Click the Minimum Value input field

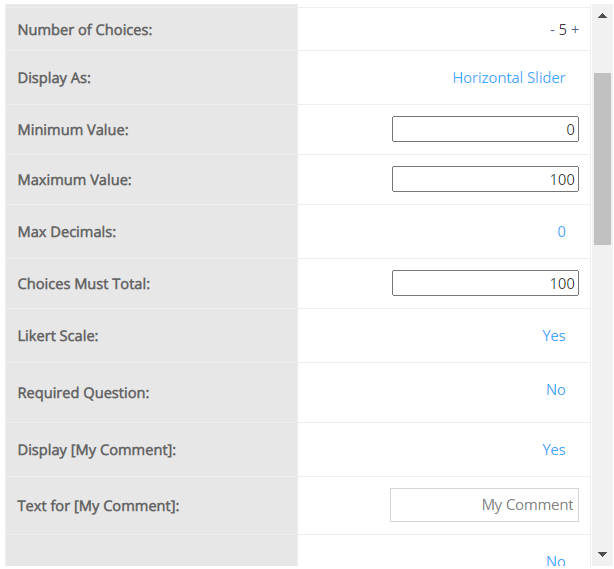[x=485, y=129]
